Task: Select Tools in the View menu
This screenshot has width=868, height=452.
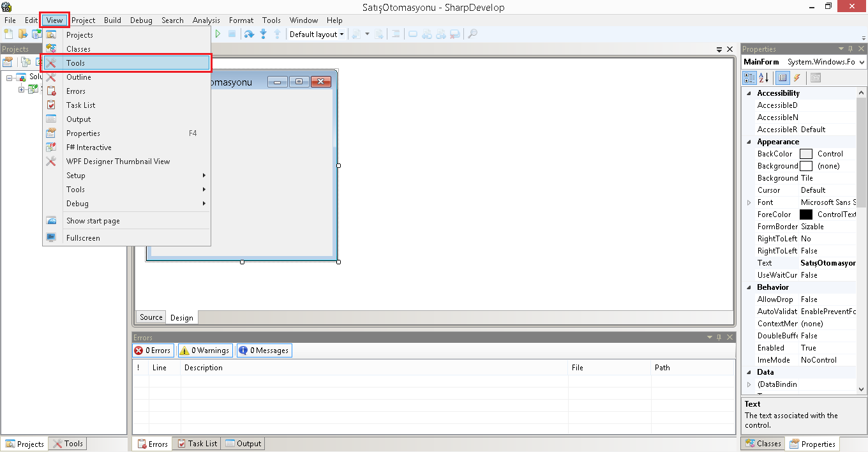Action: pyautogui.click(x=127, y=63)
